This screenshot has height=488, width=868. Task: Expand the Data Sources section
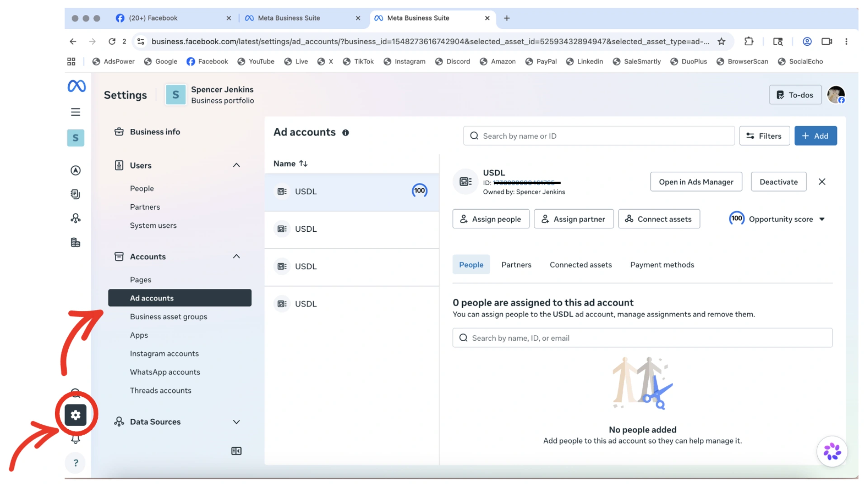tap(236, 422)
